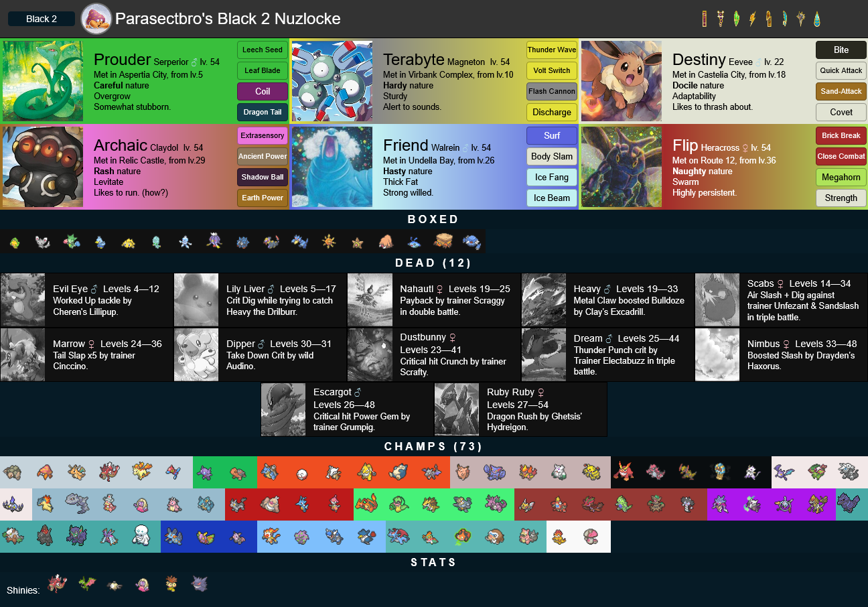Image resolution: width=868 pixels, height=607 pixels.
Task: Select the Leaf Blade move
Action: [263, 70]
